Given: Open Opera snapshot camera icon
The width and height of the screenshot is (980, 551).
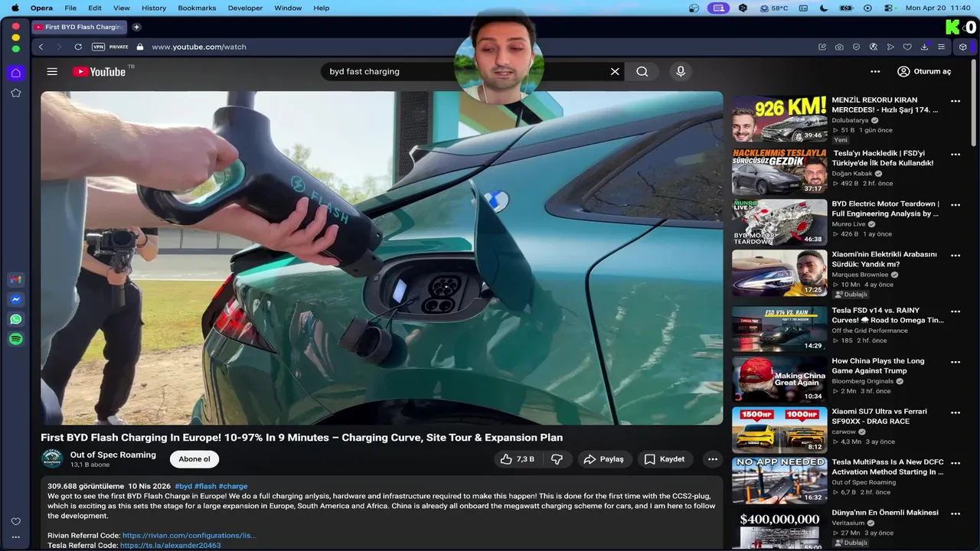Looking at the screenshot, I should [839, 47].
